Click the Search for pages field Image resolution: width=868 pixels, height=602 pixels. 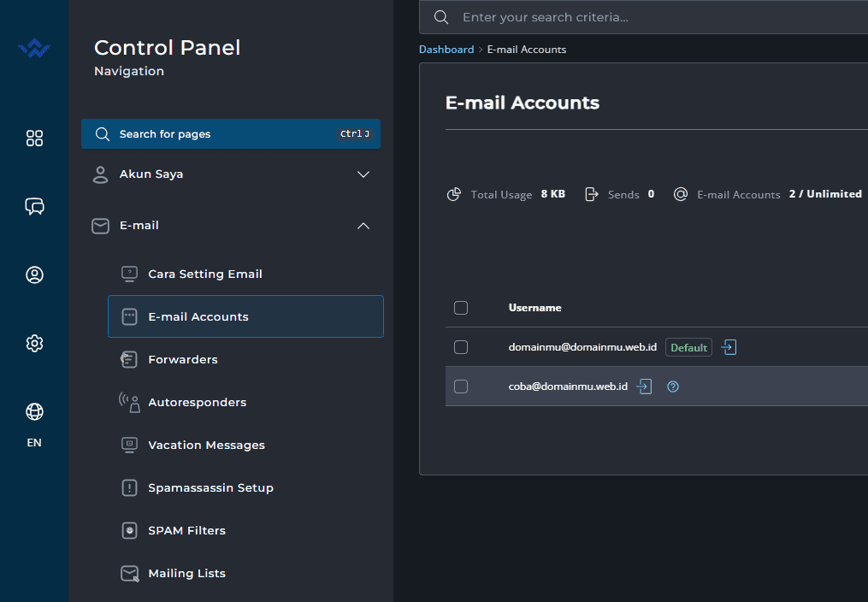(x=231, y=134)
